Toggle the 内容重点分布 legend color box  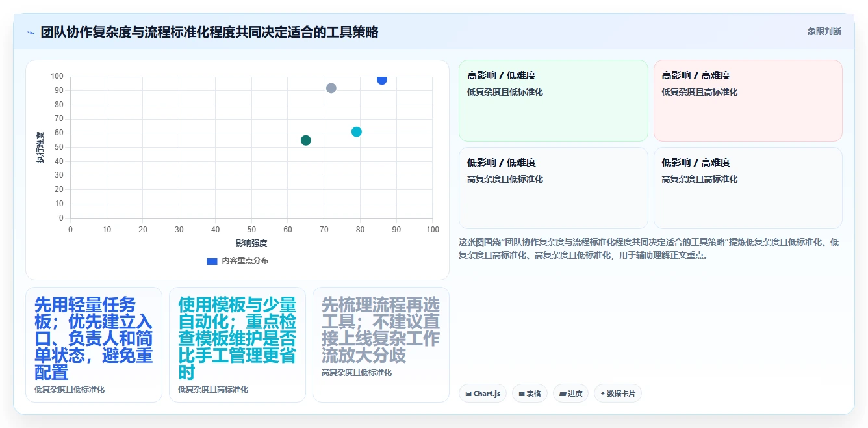212,261
